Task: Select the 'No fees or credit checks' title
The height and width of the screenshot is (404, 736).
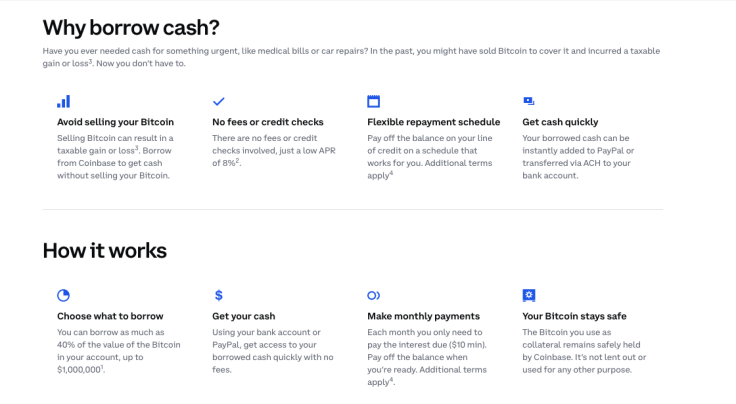Action: pyautogui.click(x=268, y=122)
